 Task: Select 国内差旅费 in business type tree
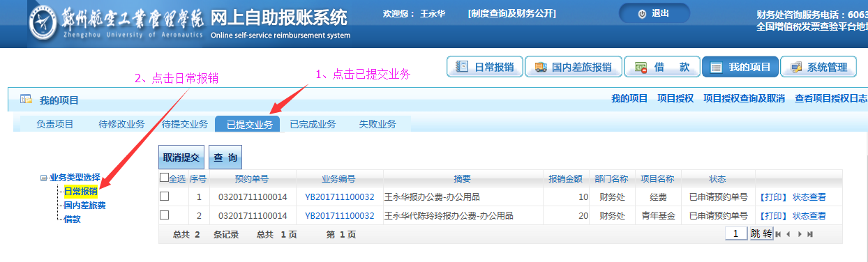84,205
